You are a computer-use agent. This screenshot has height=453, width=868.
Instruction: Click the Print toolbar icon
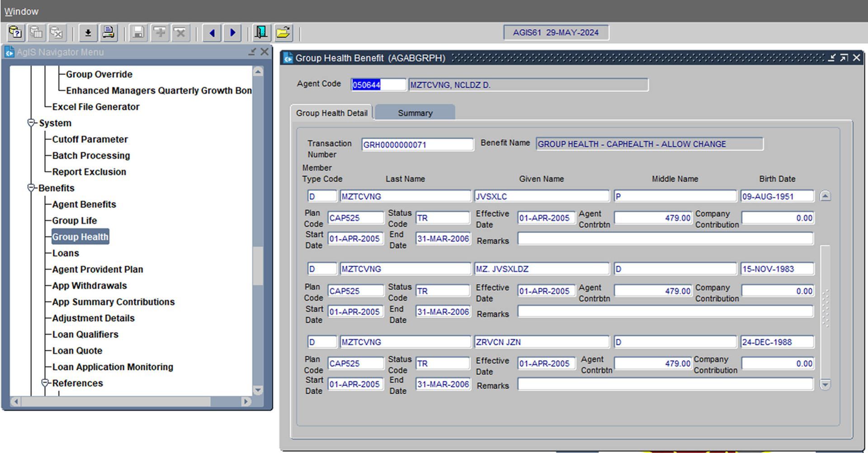pos(108,33)
